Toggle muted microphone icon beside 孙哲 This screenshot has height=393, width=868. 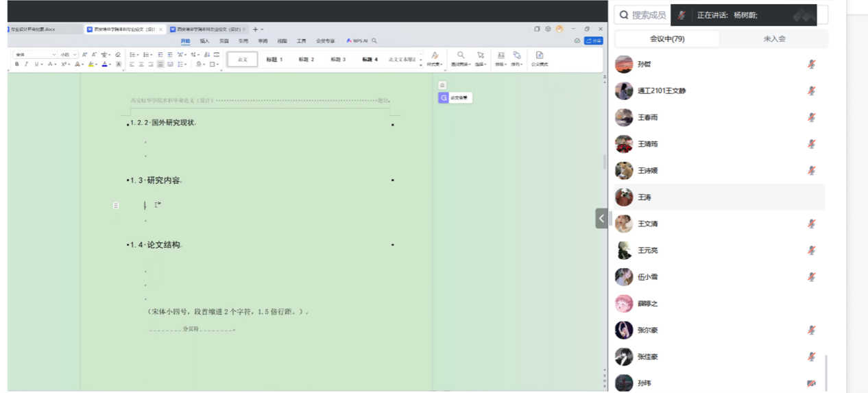[812, 64]
